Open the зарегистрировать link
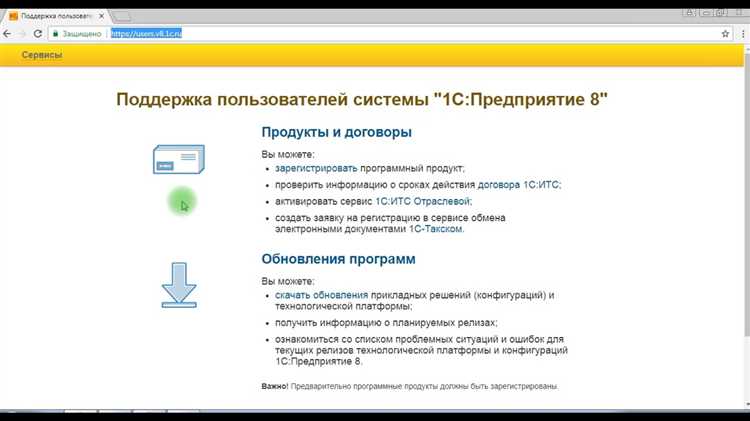Screen dimensions: 750x421 (316, 168)
